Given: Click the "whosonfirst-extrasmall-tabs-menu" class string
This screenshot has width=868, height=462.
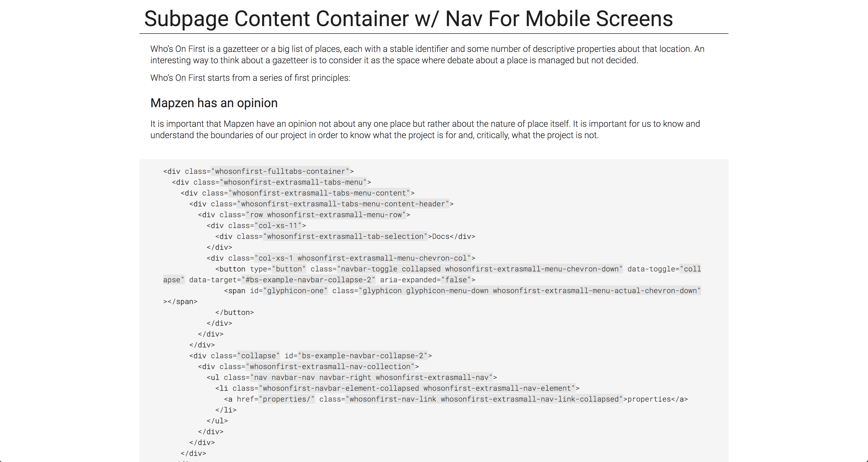Looking at the screenshot, I should (293, 182).
